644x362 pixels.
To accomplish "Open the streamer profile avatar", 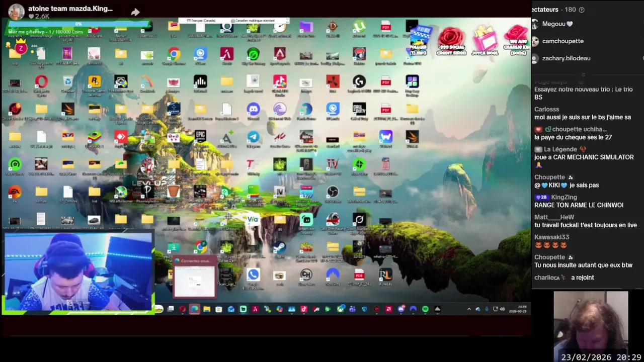I will click(17, 12).
